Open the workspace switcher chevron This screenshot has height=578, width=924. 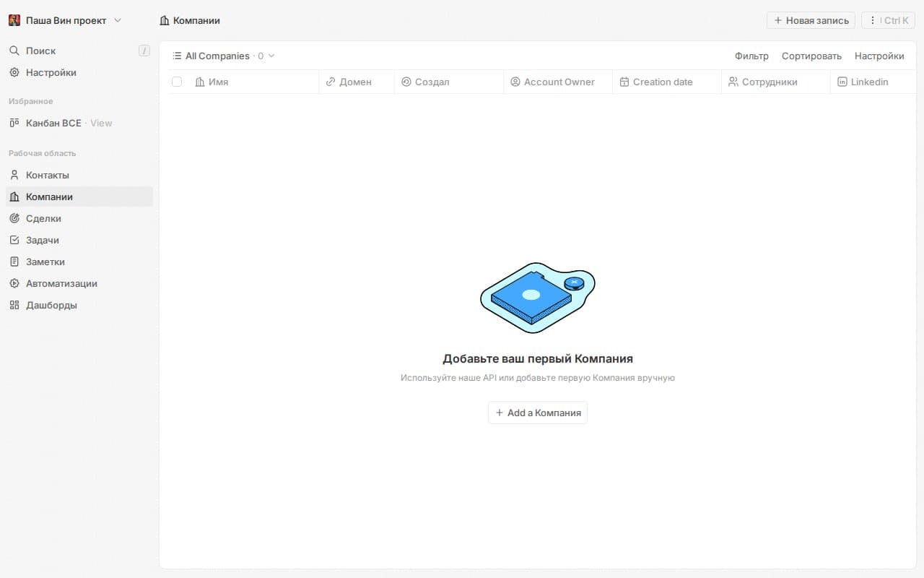tap(118, 20)
